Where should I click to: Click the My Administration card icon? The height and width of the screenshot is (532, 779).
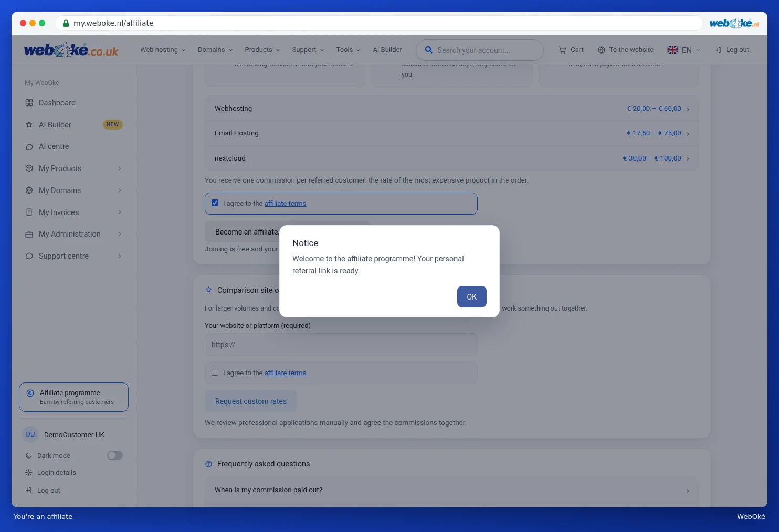coord(29,234)
